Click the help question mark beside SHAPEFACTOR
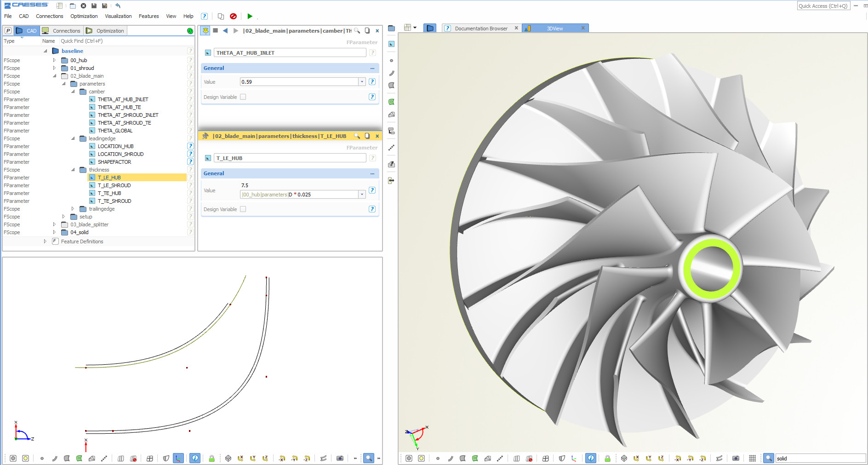The width and height of the screenshot is (868, 465). coord(190,161)
